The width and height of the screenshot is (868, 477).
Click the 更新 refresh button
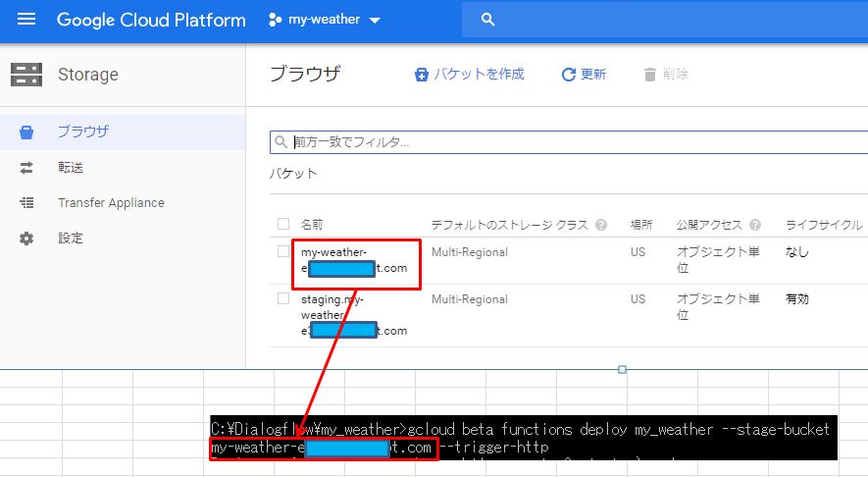(584, 75)
